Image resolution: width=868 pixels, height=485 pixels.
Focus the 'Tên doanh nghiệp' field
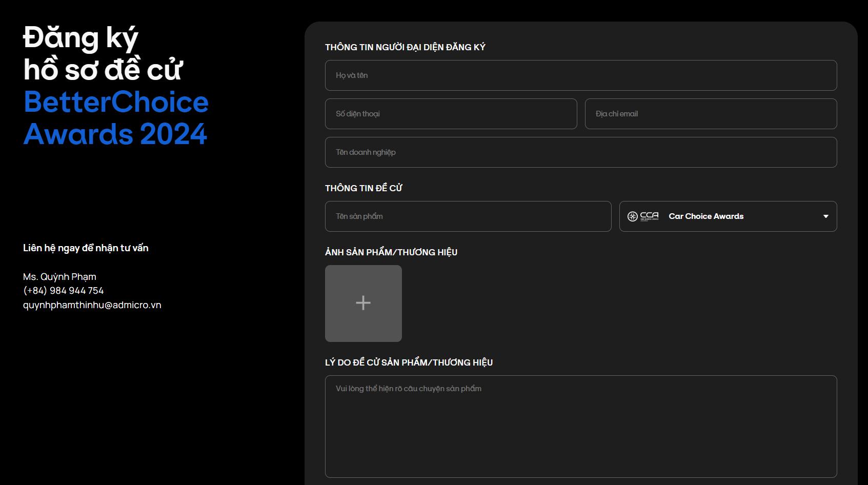point(581,152)
